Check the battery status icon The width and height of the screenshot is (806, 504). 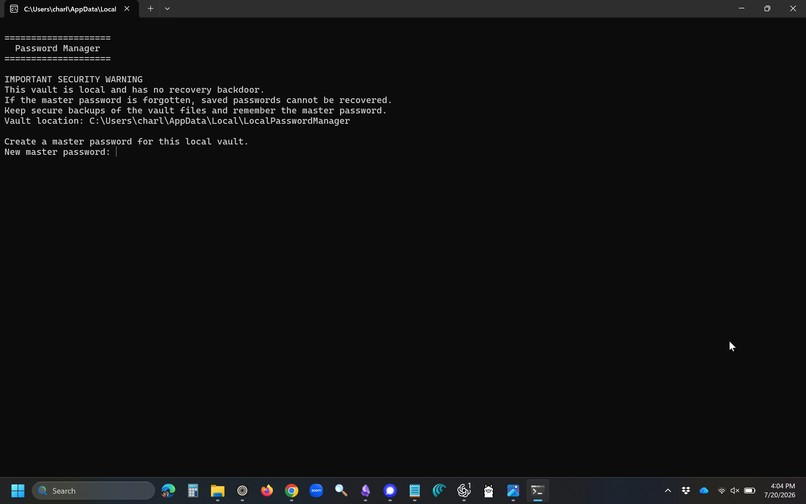750,491
